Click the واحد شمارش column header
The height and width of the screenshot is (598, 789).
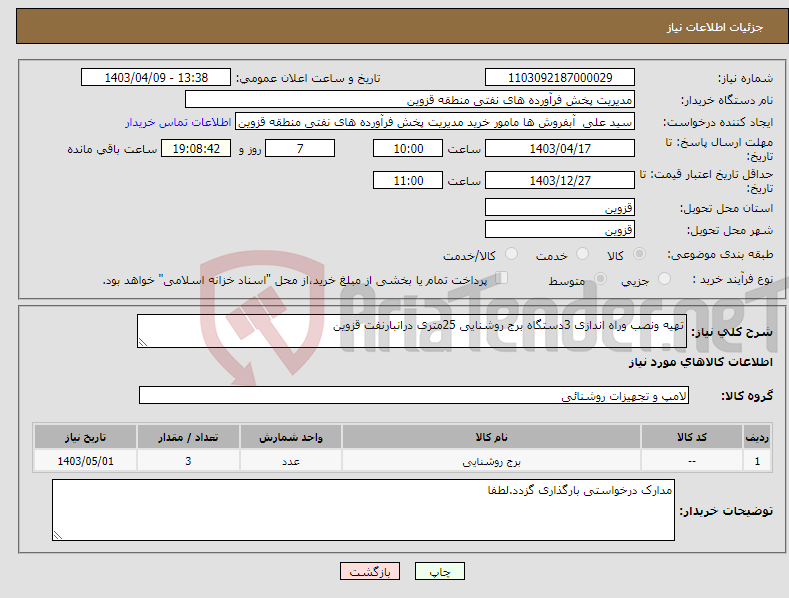point(291,437)
